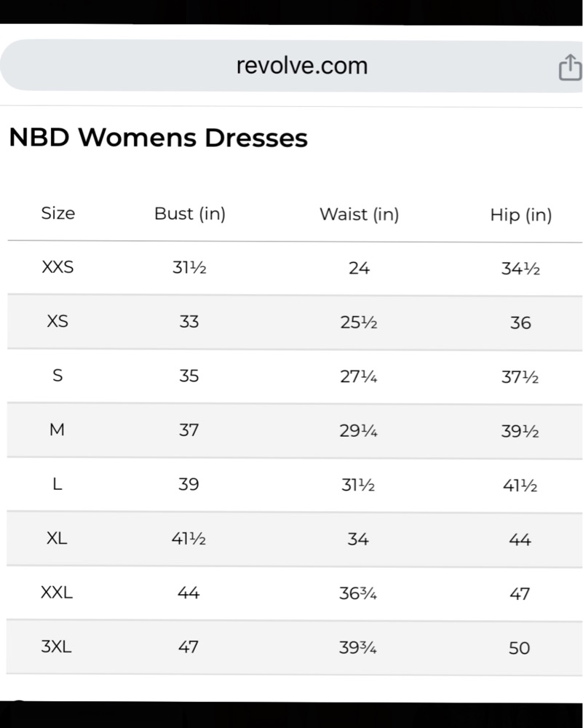Click the Hip (in) column header
Image resolution: width=583 pixels, height=728 pixels.
click(x=521, y=215)
